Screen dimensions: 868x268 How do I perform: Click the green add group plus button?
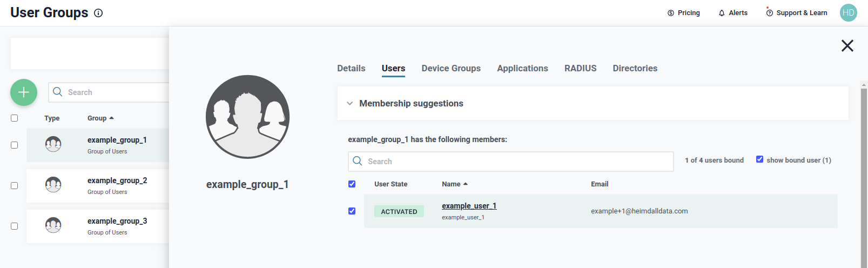(x=24, y=92)
